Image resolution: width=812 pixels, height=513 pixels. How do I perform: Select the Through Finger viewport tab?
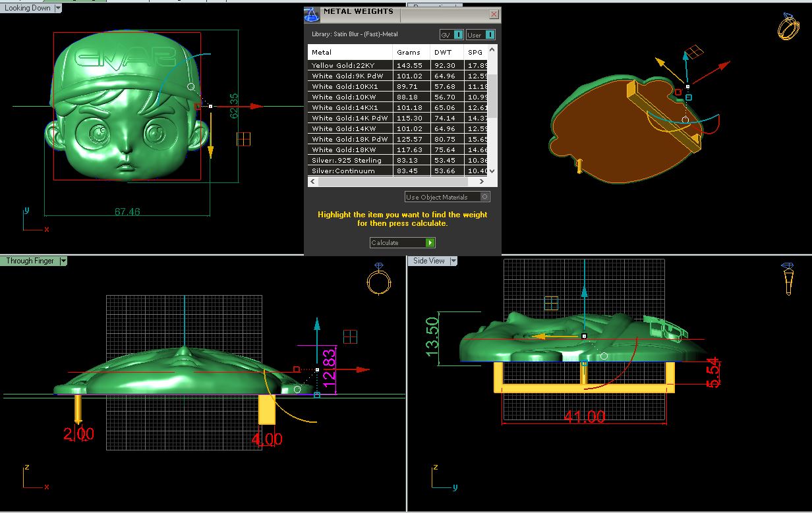30,261
